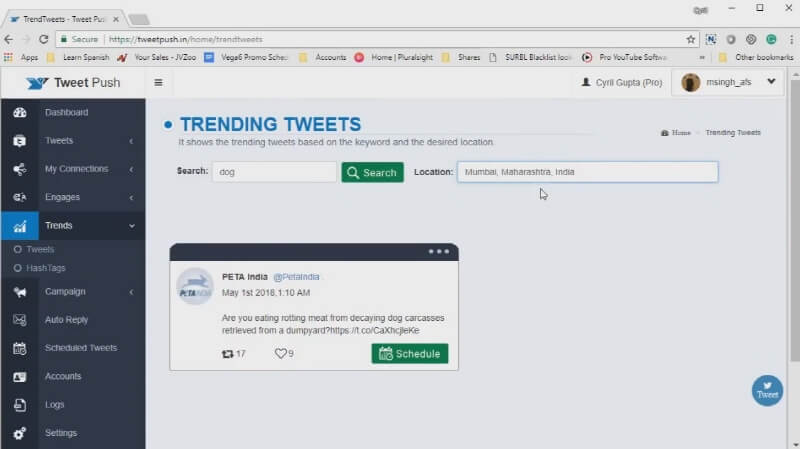800x449 pixels.
Task: Click the page vertical scrollbar
Action: [794, 219]
